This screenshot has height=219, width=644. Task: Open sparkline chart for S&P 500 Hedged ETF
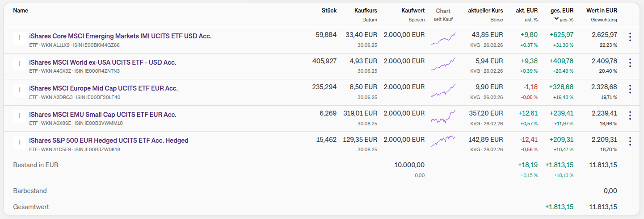click(x=443, y=141)
